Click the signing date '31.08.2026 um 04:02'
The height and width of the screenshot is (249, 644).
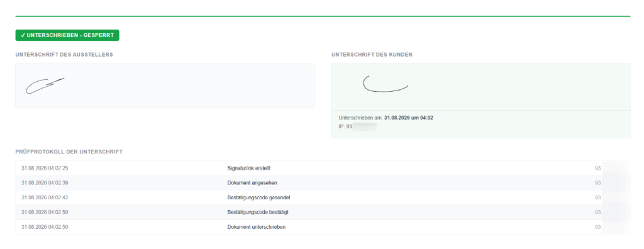tap(409, 118)
